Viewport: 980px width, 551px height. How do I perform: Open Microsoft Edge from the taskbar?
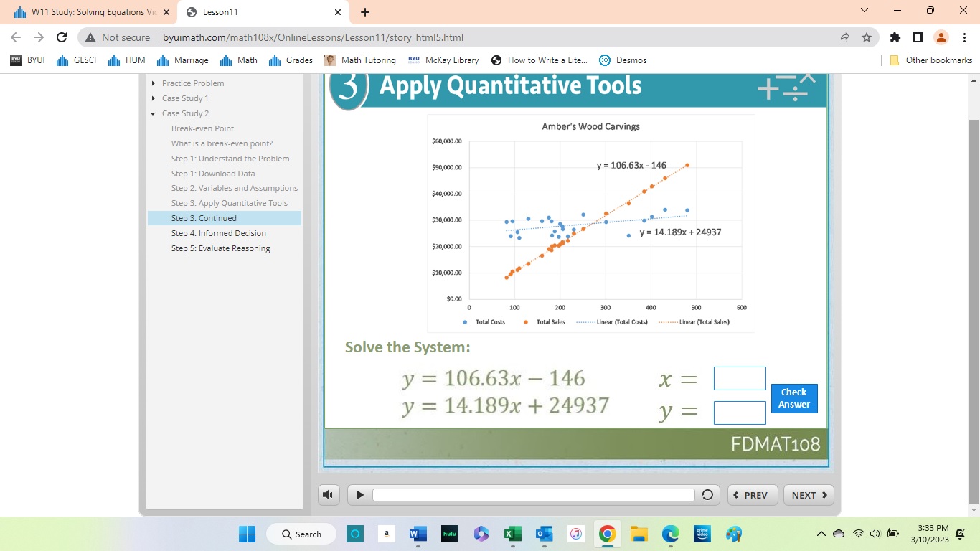tap(670, 534)
